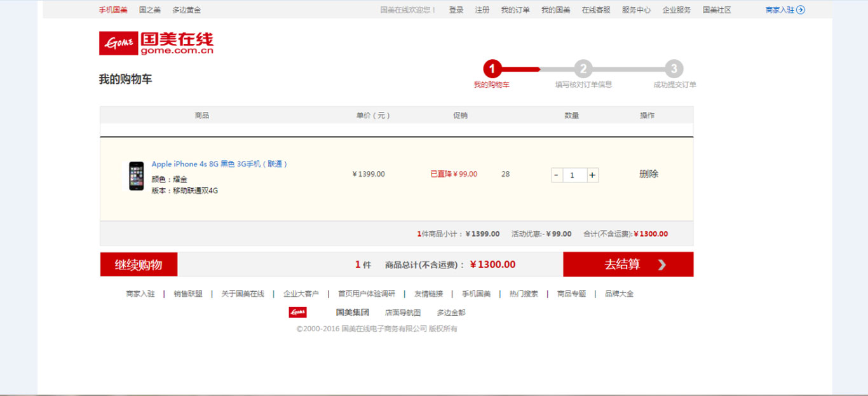
Task: Click the 注册 register link
Action: click(x=482, y=10)
